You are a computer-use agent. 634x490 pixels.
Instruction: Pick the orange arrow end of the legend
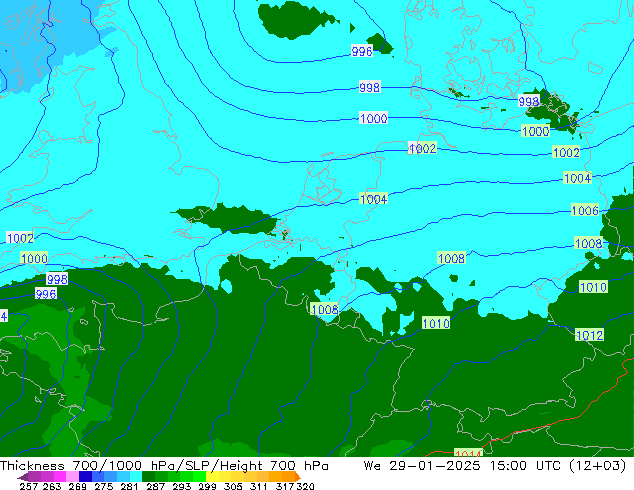[297, 477]
